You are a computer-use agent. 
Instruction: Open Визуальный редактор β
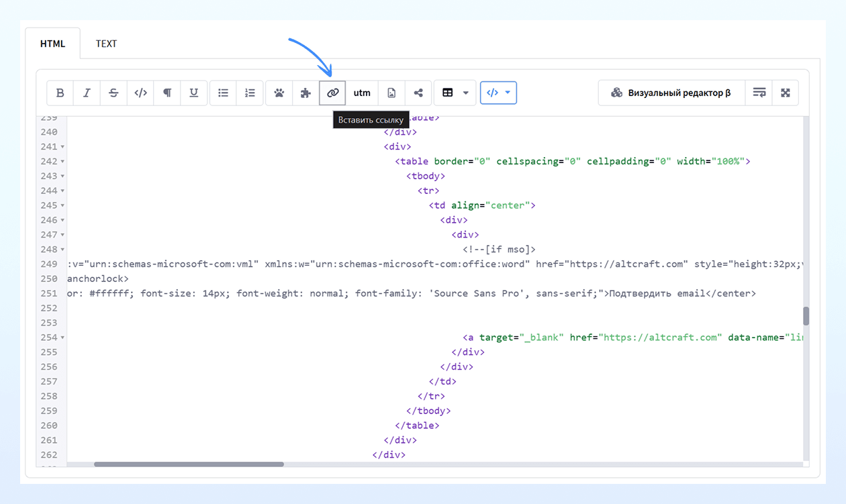(x=671, y=93)
